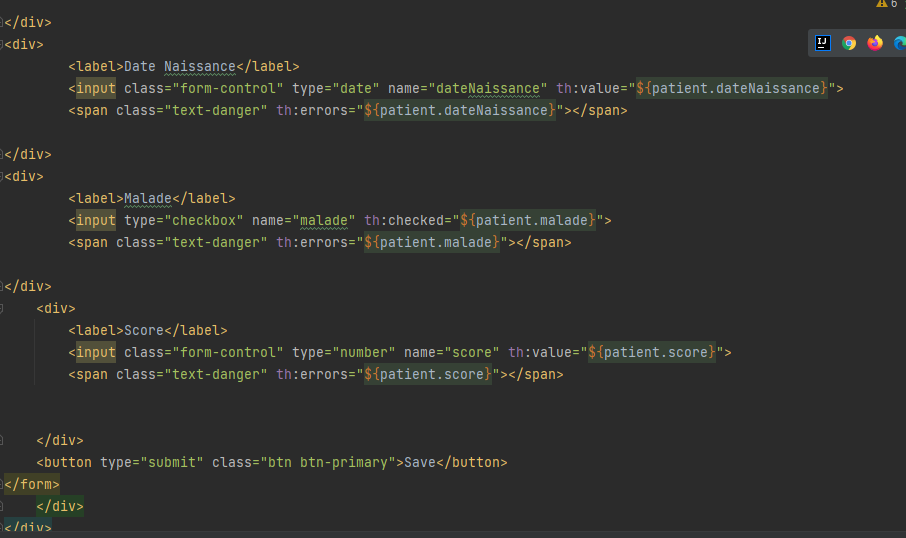This screenshot has height=538, width=906.
Task: Collapse the div containing Date Naissance label
Action: pyautogui.click(x=2, y=44)
